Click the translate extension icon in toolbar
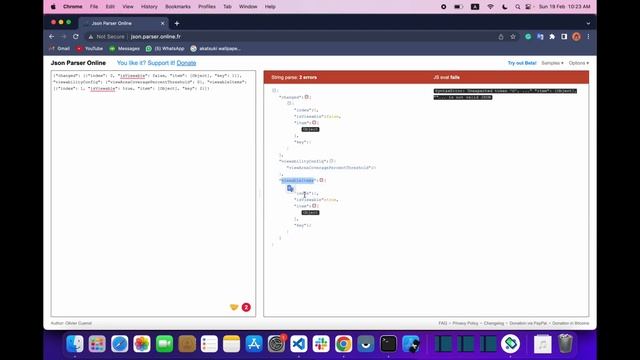640x360 pixels. point(540,37)
